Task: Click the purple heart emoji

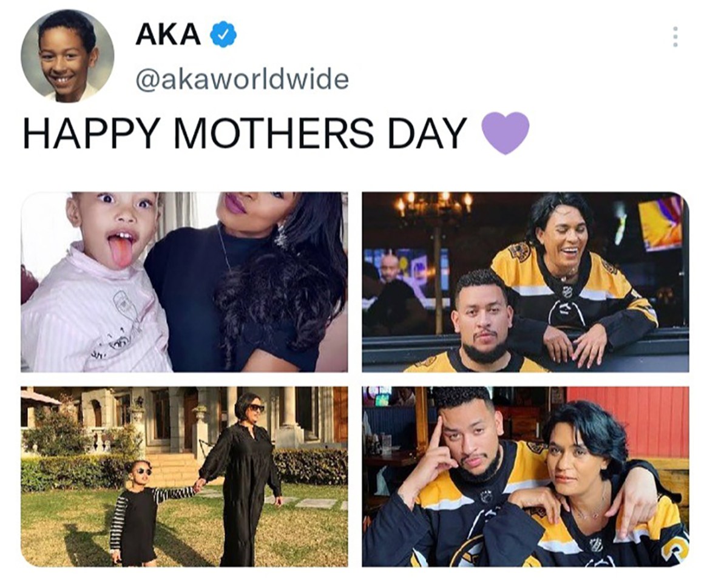Action: pyautogui.click(x=505, y=133)
